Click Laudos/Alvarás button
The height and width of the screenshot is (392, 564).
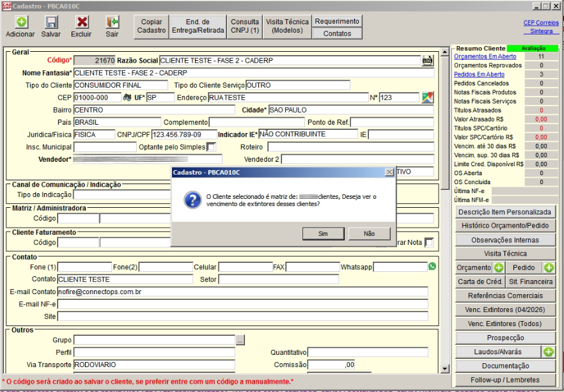tap(497, 352)
